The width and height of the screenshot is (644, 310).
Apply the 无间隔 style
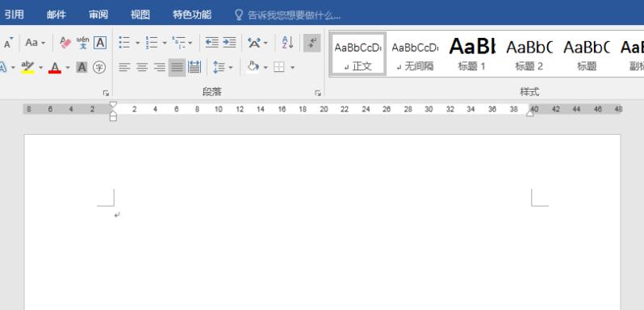point(415,54)
